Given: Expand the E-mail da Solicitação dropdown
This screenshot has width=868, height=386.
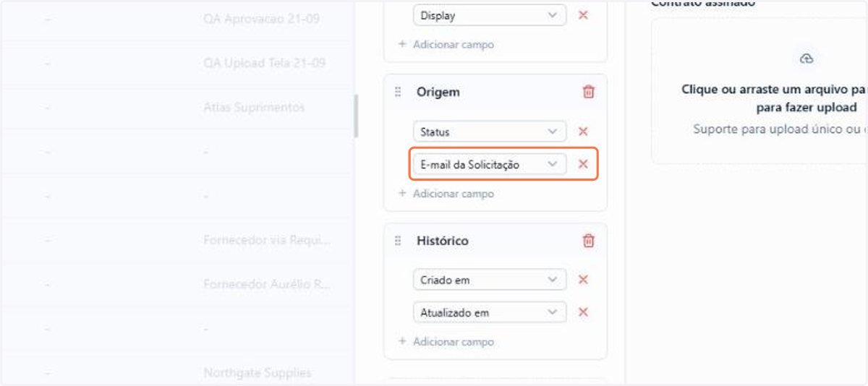Looking at the screenshot, I should tap(490, 164).
